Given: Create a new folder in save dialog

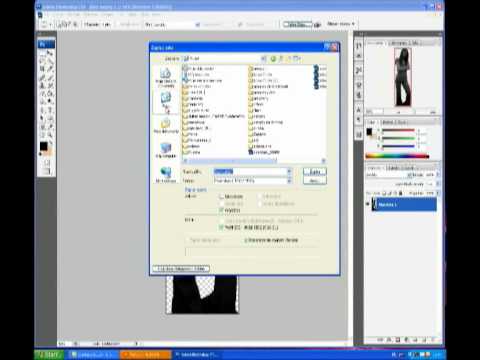Looking at the screenshot, I should click(x=289, y=59).
